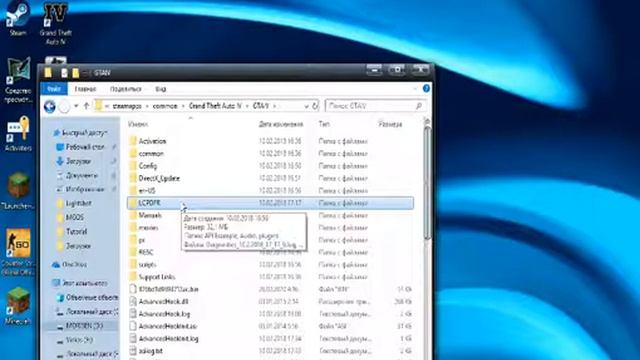Select the Manuals folder row
The width and height of the screenshot is (640, 360).
pyautogui.click(x=270, y=216)
